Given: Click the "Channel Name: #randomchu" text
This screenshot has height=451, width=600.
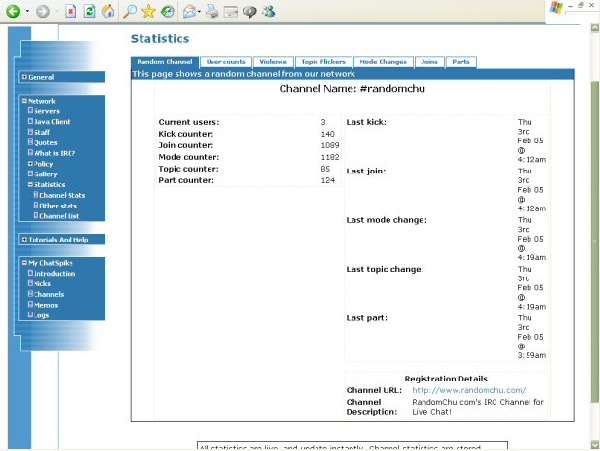Looking at the screenshot, I should [x=352, y=89].
